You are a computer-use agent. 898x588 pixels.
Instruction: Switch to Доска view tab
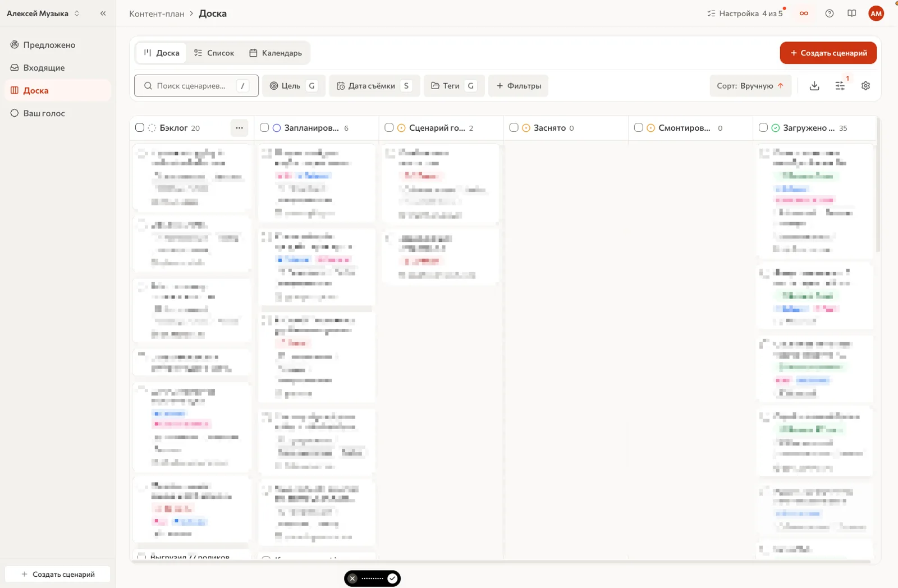pyautogui.click(x=162, y=53)
